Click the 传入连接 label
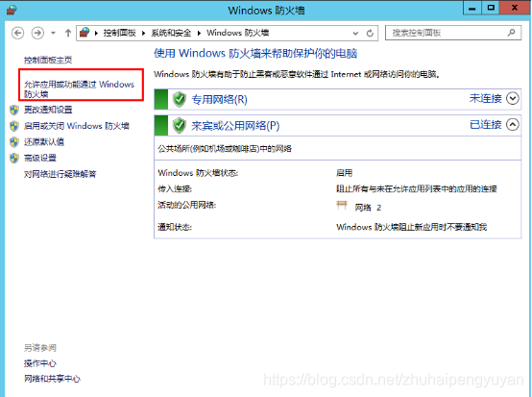 tap(175, 188)
